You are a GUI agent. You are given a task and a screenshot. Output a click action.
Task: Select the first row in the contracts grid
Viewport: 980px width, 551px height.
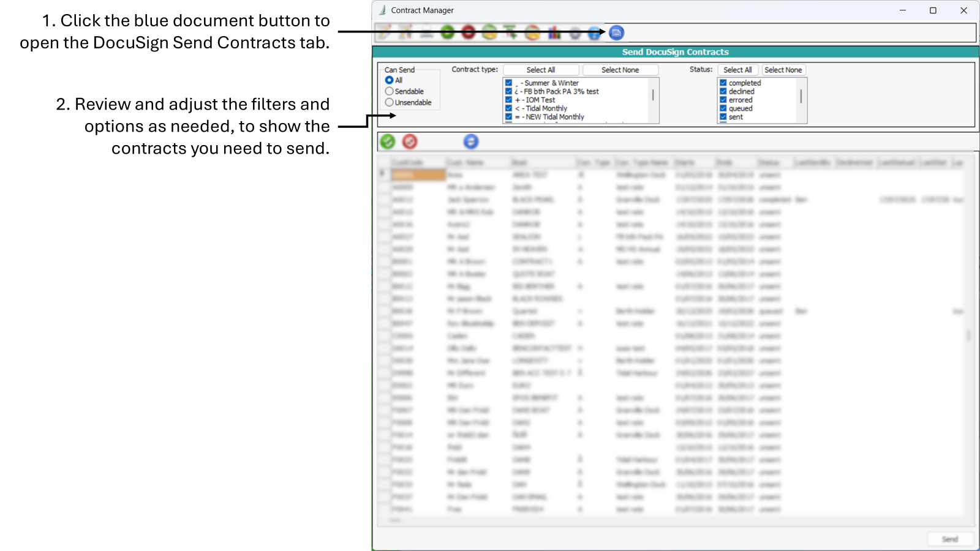tap(420, 174)
